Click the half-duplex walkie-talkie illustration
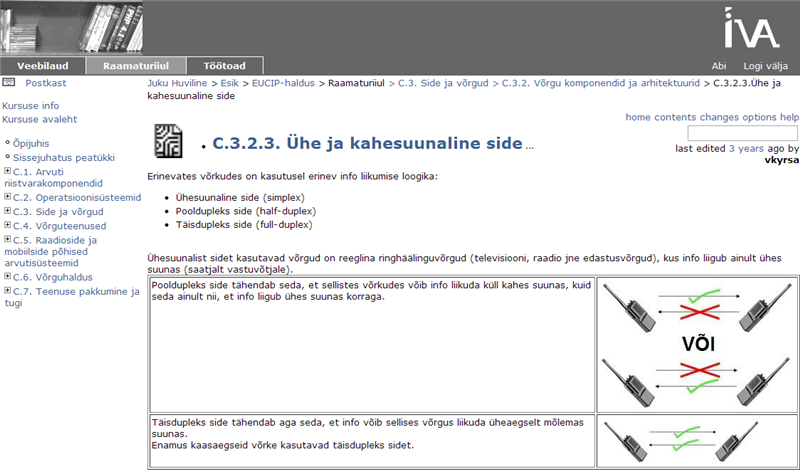 click(697, 344)
